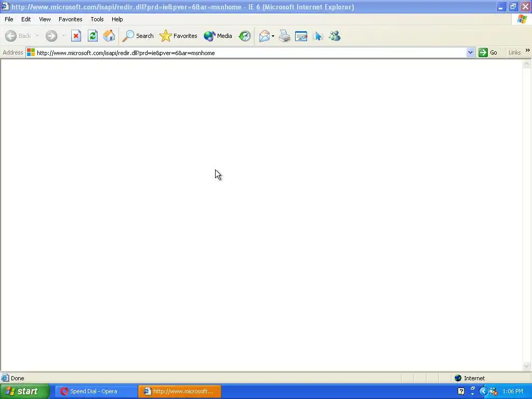
Task: Go to the Home page icon
Action: (109, 36)
